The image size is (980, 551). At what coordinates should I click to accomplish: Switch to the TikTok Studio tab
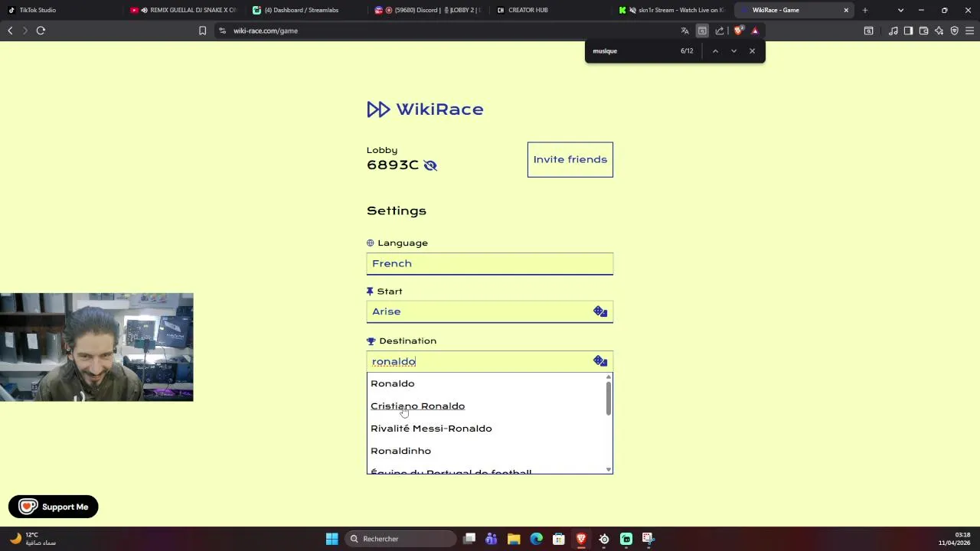(61, 10)
